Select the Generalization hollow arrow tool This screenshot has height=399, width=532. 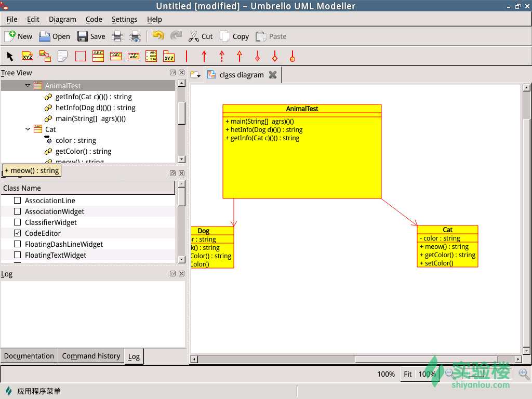tap(240, 56)
